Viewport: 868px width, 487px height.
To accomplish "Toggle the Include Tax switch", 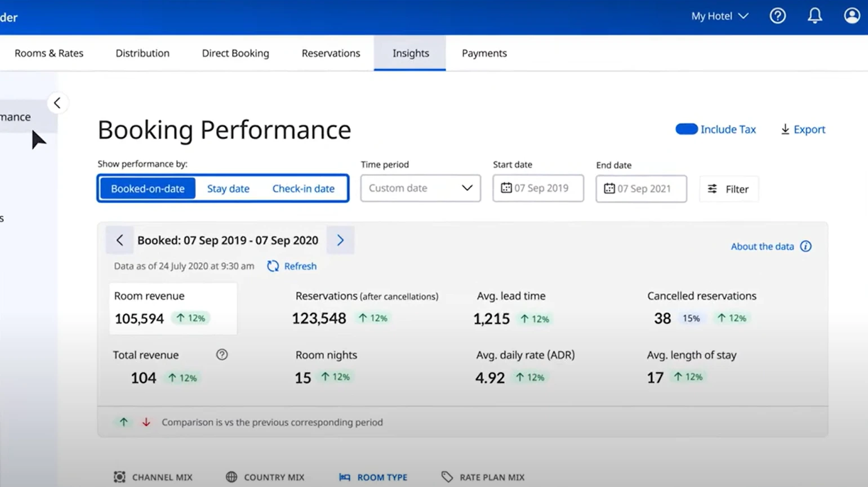I will 686,129.
